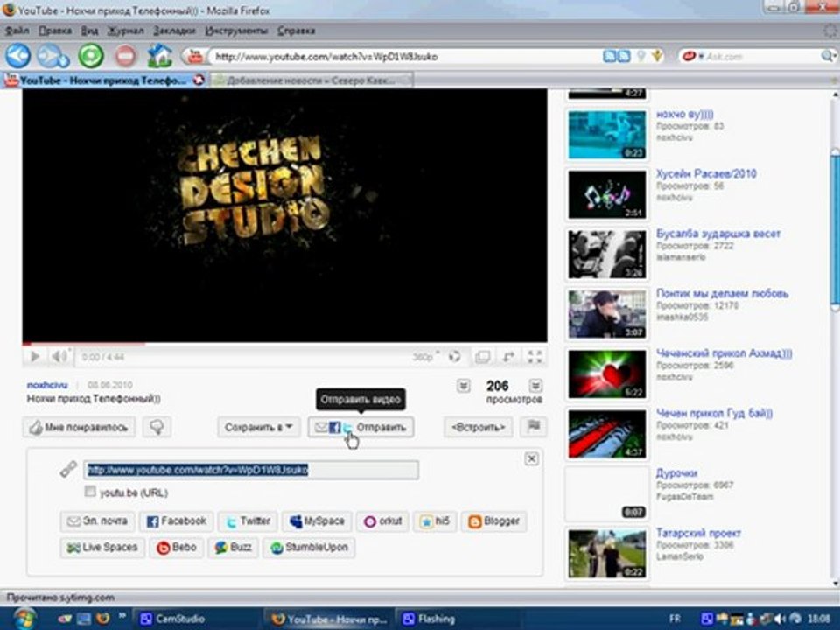Open the Чеченский прикол Ахмад thumbnail

point(607,374)
